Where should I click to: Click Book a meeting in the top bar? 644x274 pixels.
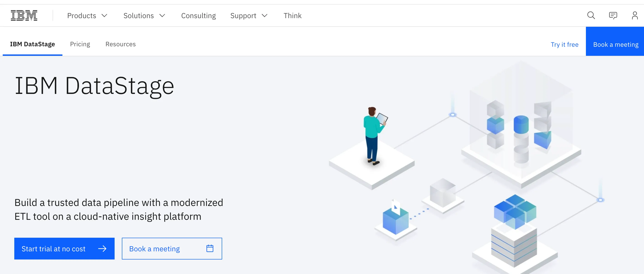click(x=615, y=42)
